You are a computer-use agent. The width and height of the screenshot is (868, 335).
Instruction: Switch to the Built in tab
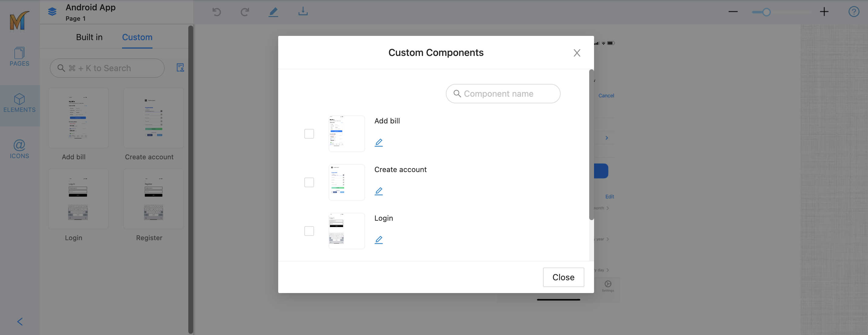(x=89, y=37)
